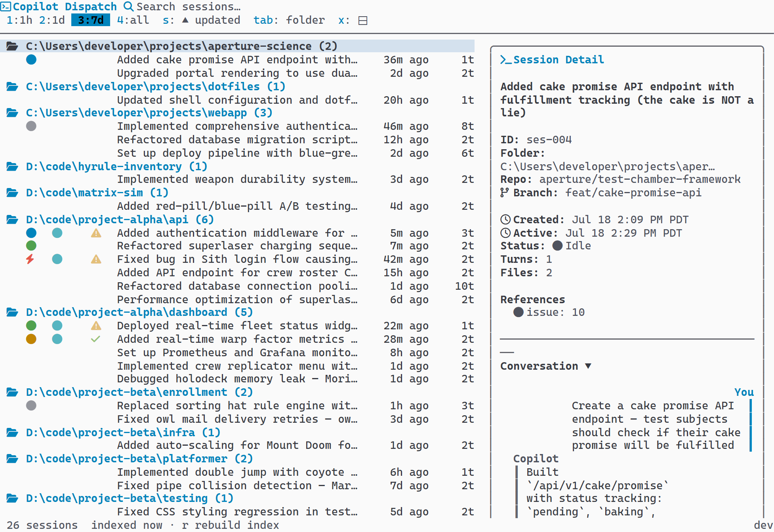Click green checkmark on warp factor row
The height and width of the screenshot is (532, 774).
coord(95,339)
